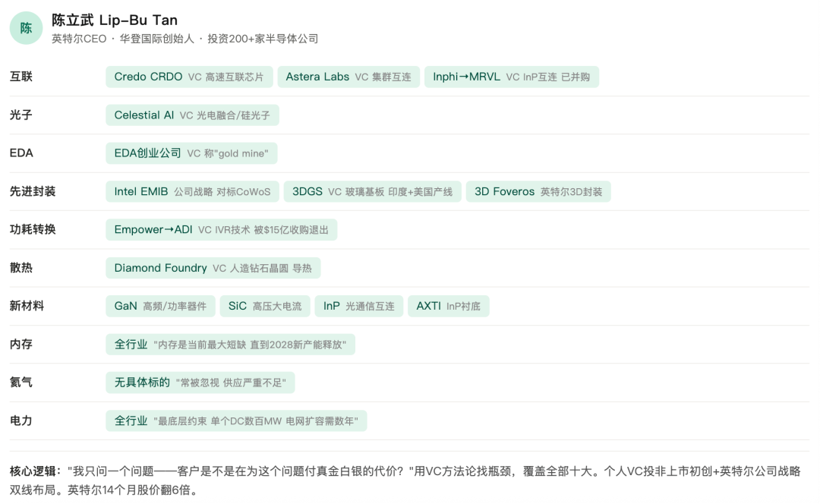This screenshot has width=820, height=504.
Task: Click the 电力 row label
Action: coord(21,421)
